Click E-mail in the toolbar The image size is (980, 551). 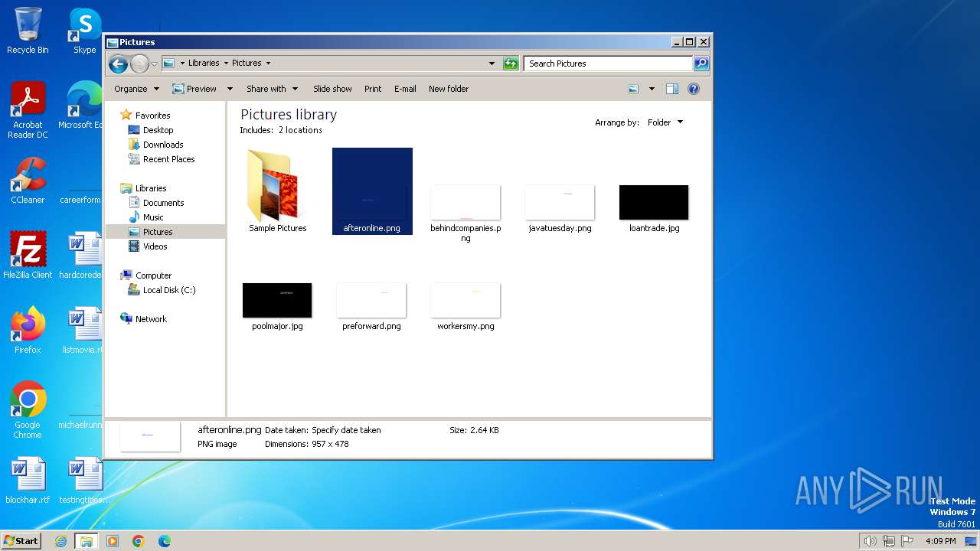pyautogui.click(x=405, y=89)
